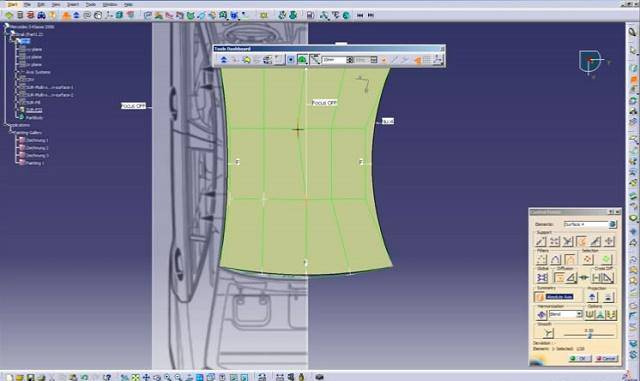Open the Start menu
Screen dimensions: 640x381
coord(13,4)
